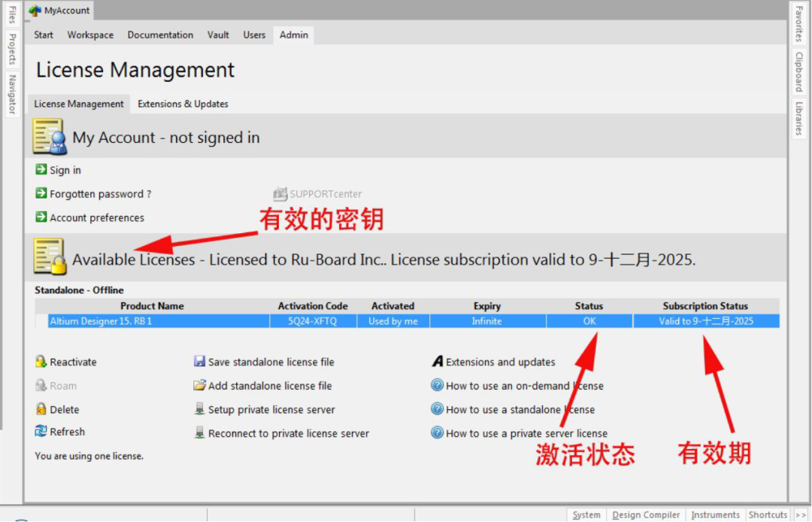The image size is (812, 522).
Task: Click the Delete license link
Action: point(64,410)
